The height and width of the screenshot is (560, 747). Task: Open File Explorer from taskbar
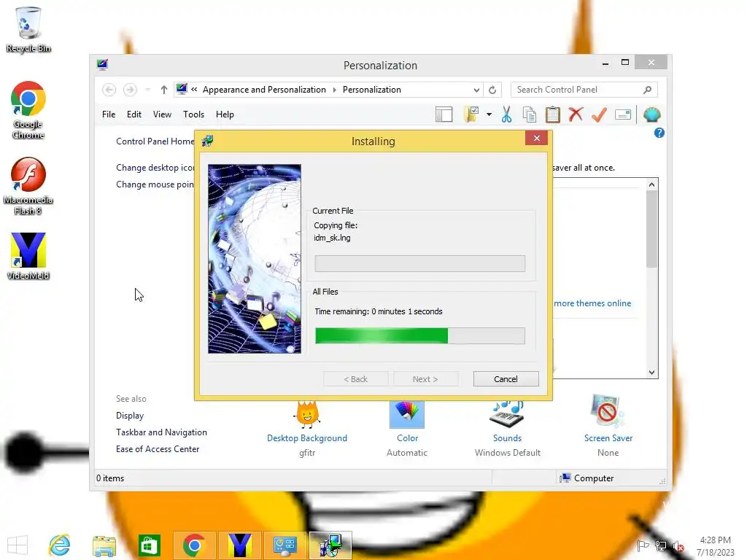[x=104, y=545]
